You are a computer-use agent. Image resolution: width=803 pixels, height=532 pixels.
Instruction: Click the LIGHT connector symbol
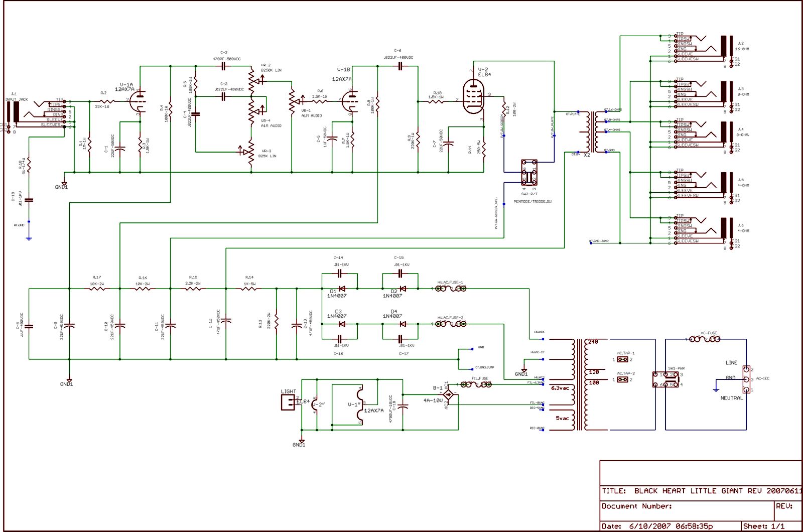pyautogui.click(x=288, y=402)
